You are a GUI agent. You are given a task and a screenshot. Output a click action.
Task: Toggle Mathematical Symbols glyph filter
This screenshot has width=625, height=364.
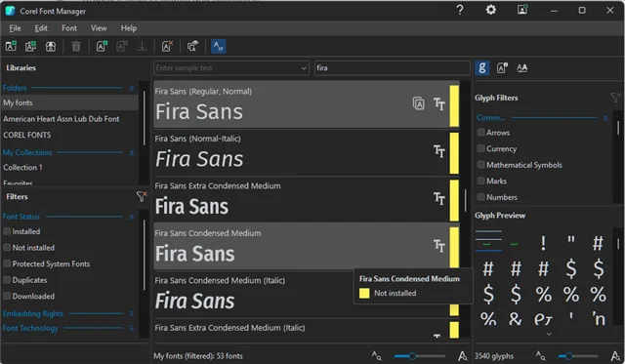pyautogui.click(x=481, y=165)
